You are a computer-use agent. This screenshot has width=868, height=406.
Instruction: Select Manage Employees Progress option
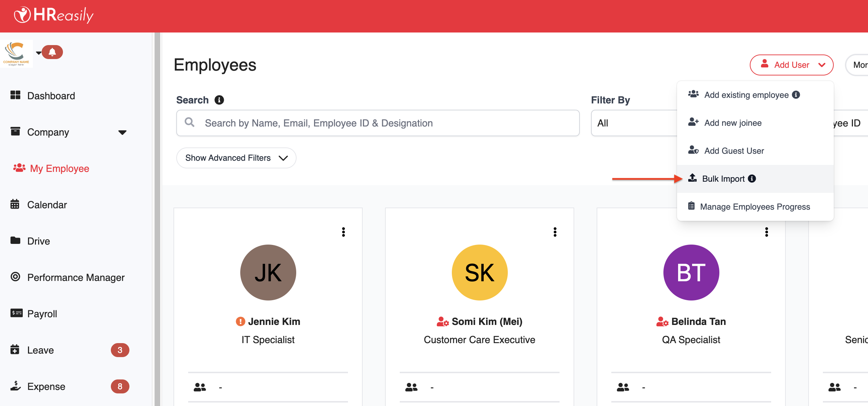755,207
